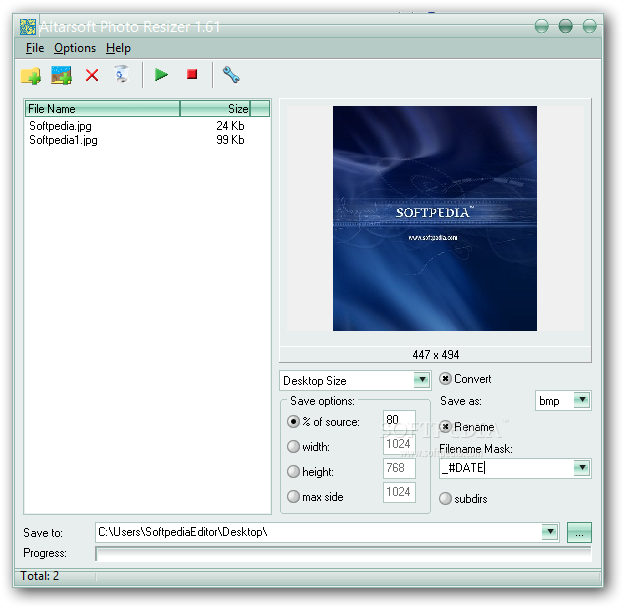Click the Altarsoft app icon in title bar
The image size is (624, 608).
pyautogui.click(x=28, y=27)
